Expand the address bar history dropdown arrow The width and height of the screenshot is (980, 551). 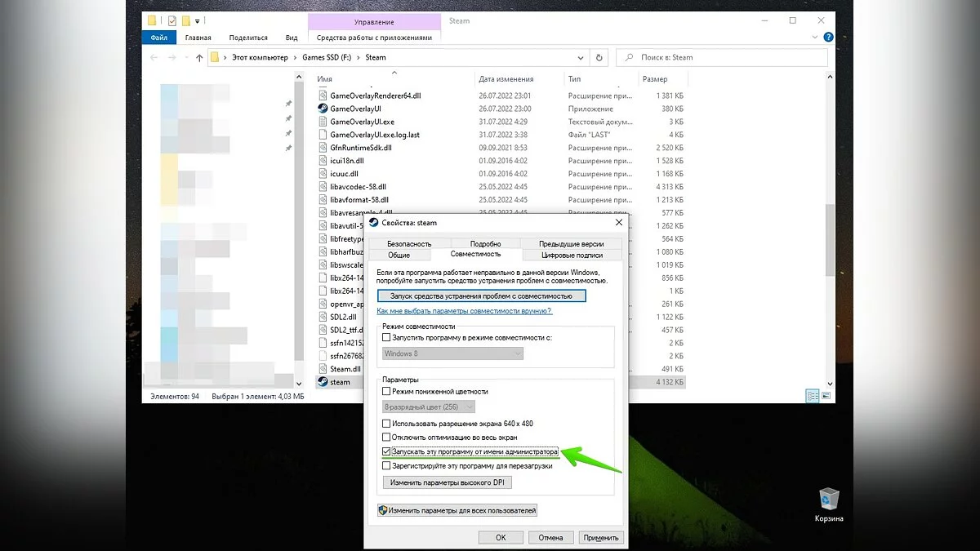pyautogui.click(x=581, y=58)
